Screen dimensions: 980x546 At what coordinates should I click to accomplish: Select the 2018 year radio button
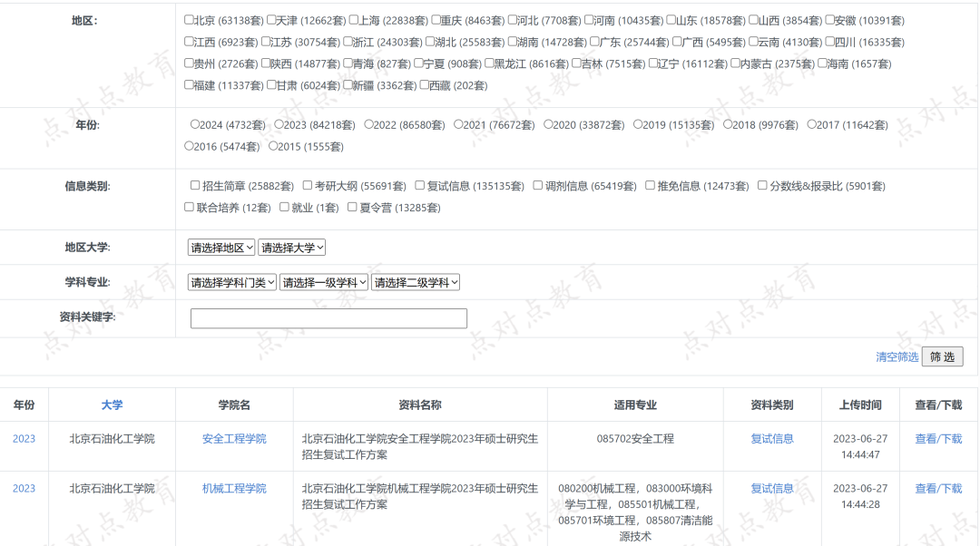[x=728, y=124]
